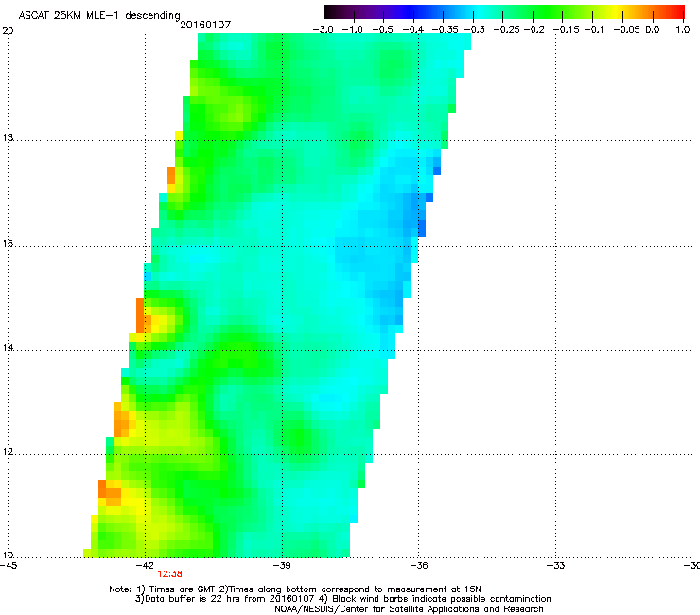Select the date label 20160107

coord(205,25)
